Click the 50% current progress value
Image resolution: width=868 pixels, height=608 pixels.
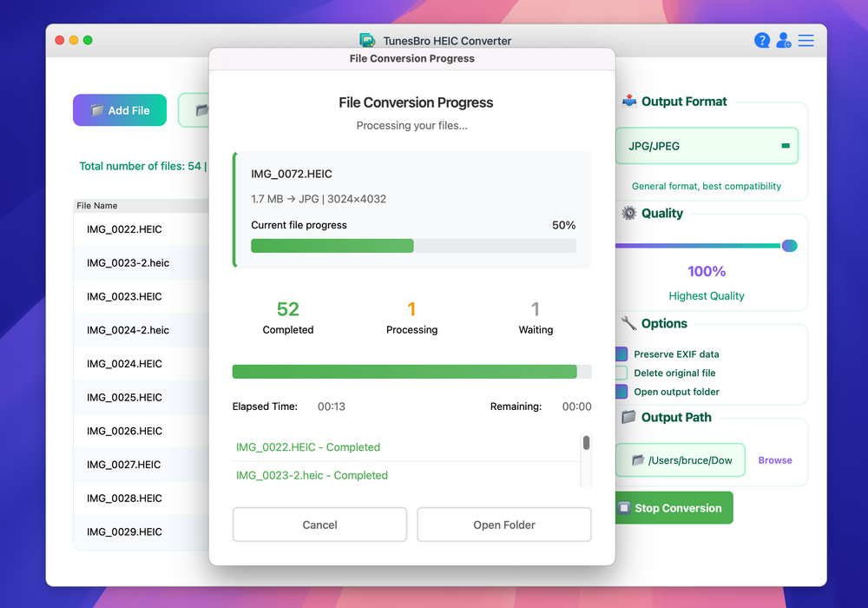(563, 225)
